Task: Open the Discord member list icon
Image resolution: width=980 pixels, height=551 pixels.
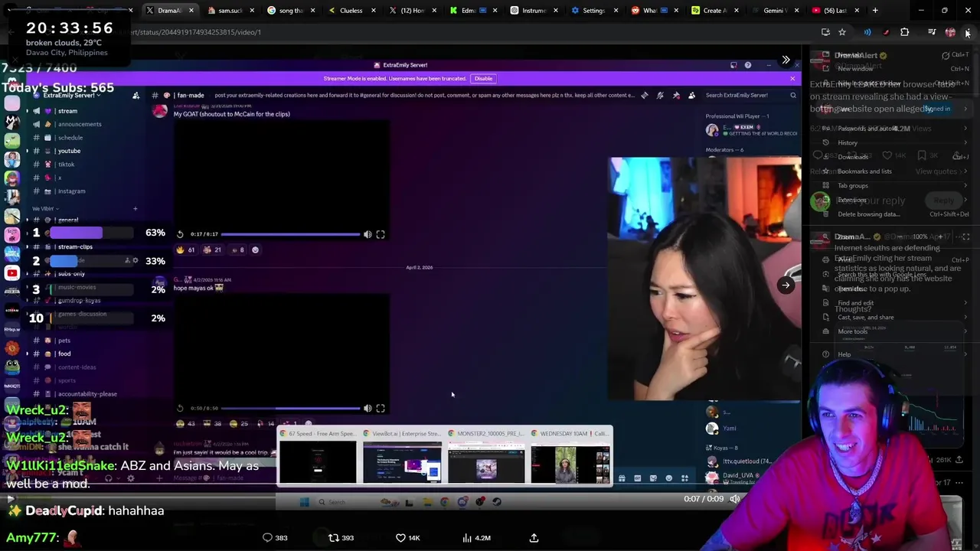Action: pyautogui.click(x=691, y=95)
